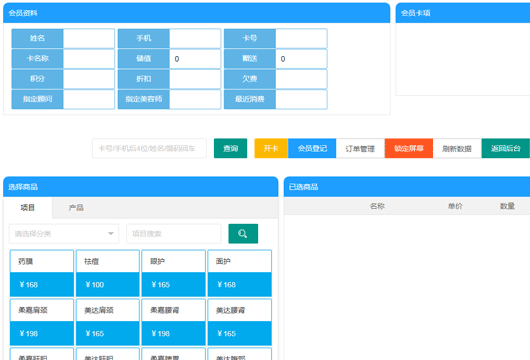The width and height of the screenshot is (530, 360).
Task: Switch to the 产品 tab
Action: (x=76, y=208)
